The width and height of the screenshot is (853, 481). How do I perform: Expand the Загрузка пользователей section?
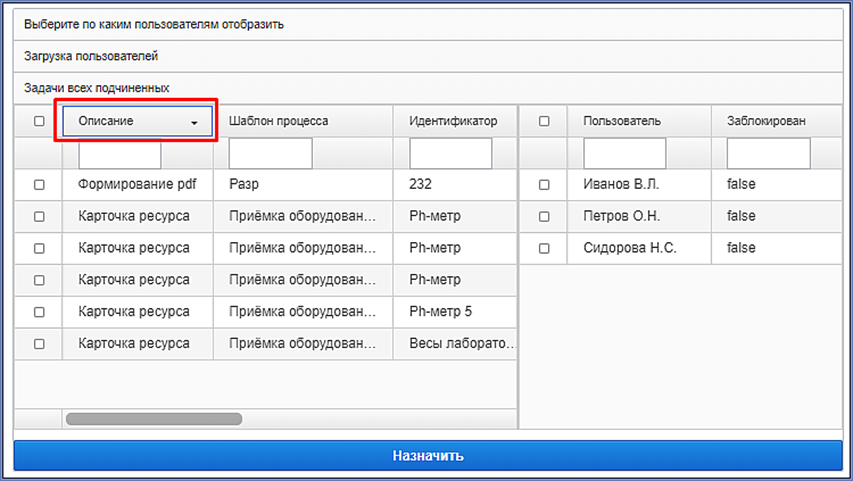pyautogui.click(x=428, y=56)
